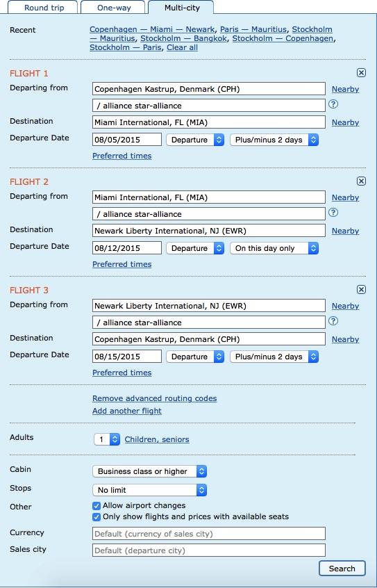Click Flight 1 departure date field
Viewport: 377px width, 588px height.
127,140
